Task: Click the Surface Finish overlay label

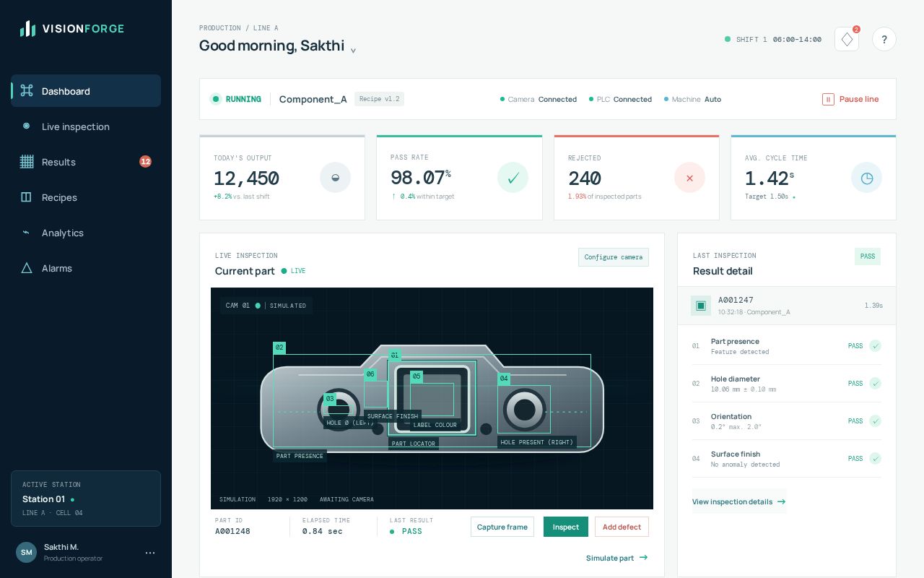Action: pos(393,416)
